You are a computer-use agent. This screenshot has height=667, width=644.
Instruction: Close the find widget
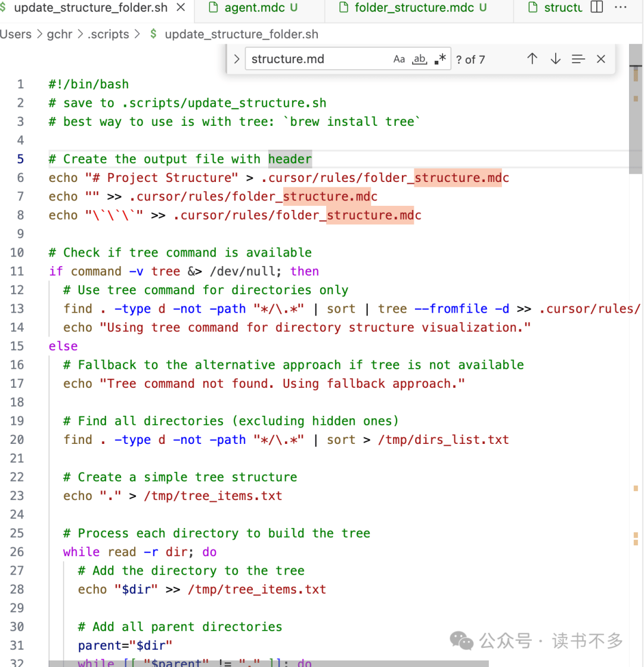tap(600, 58)
